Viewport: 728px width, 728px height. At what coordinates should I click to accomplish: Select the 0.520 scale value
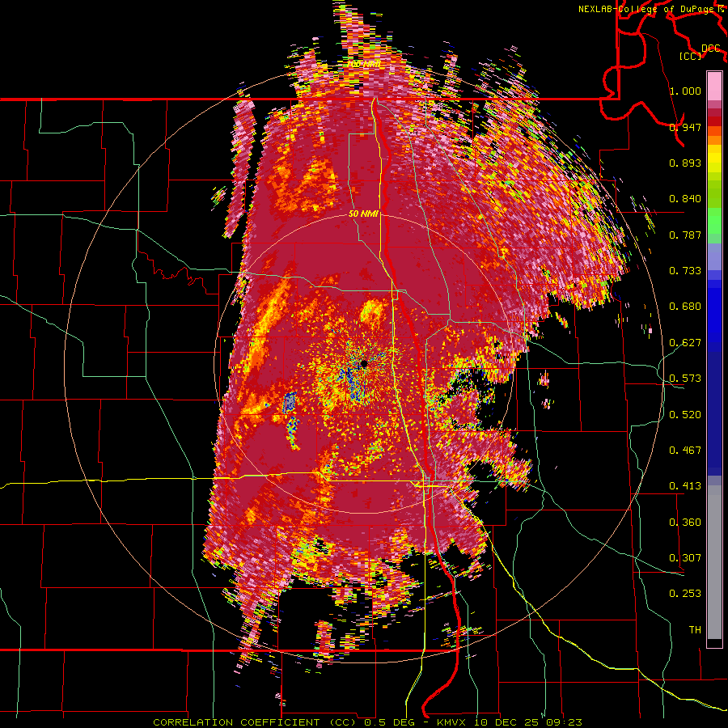[685, 415]
